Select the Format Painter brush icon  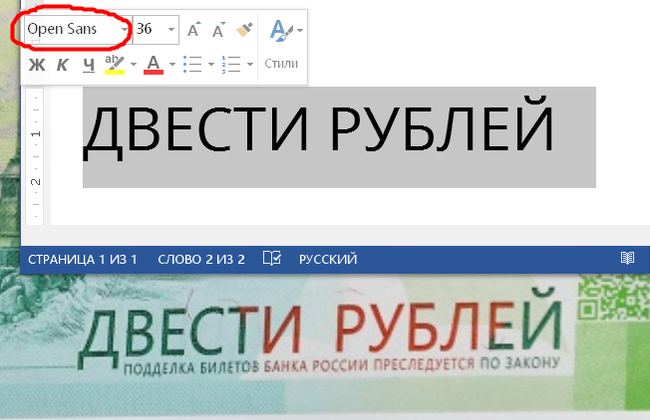[245, 30]
